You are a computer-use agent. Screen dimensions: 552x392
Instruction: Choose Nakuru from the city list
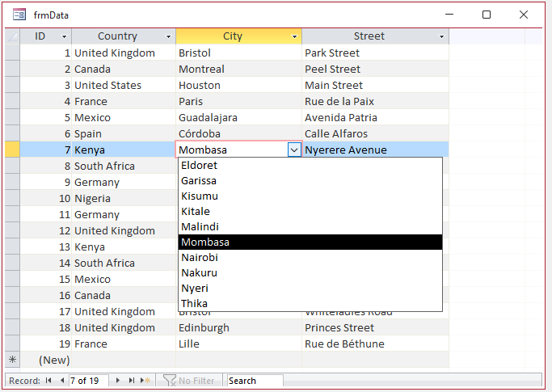coord(310,273)
